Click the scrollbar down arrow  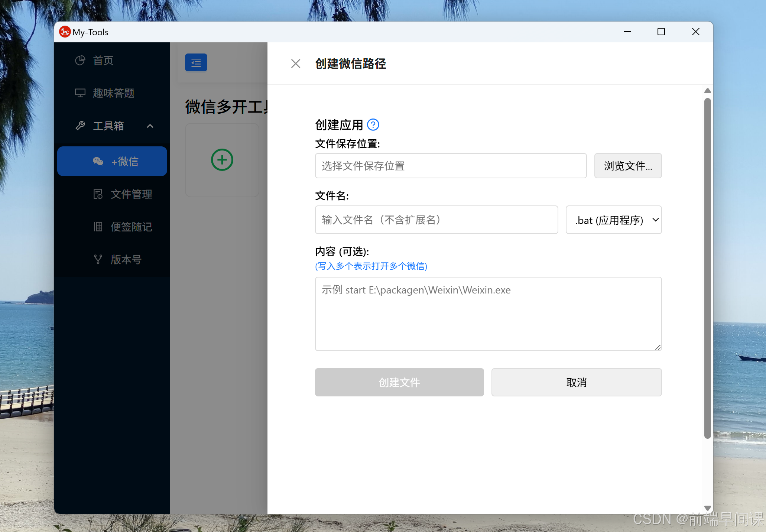click(708, 508)
